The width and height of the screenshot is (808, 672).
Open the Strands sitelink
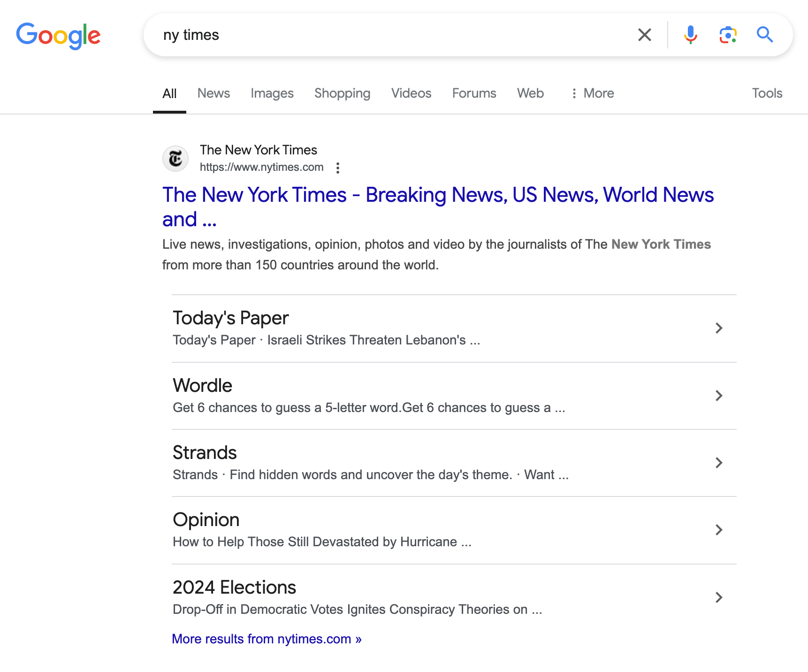(x=205, y=453)
